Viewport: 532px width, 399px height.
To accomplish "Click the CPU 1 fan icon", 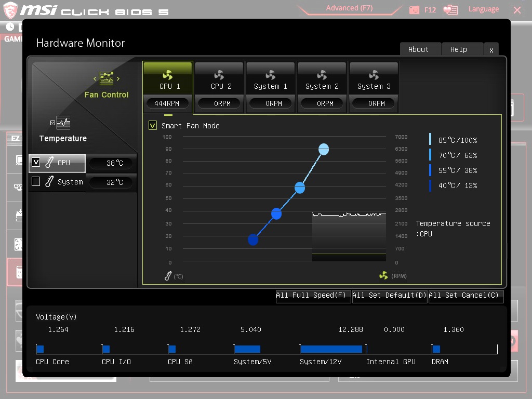I will [168, 75].
